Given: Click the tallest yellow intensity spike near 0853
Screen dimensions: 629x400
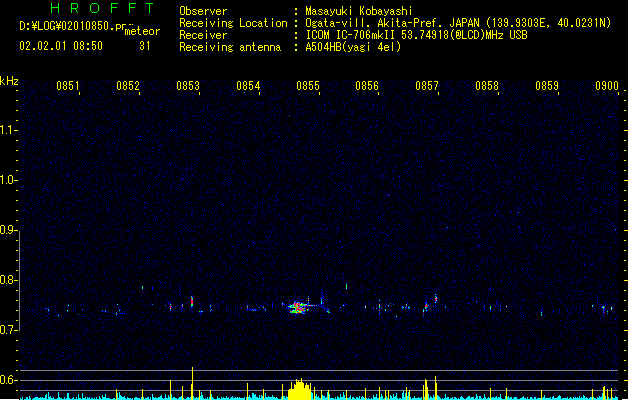Looking at the screenshot, I should click(192, 383).
